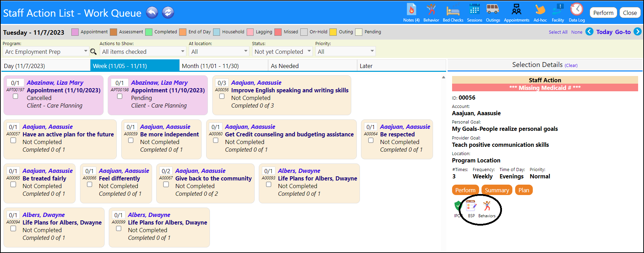Open the Sessions calendar icon
The width and height of the screenshot is (644, 253).
474,13
